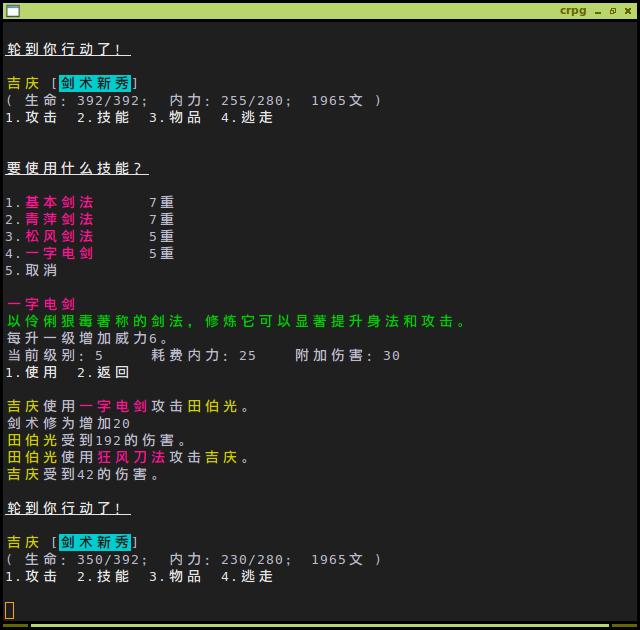Click the 剑术新秀 badge above 生命: 350/392
640x630 pixels.
95,542
